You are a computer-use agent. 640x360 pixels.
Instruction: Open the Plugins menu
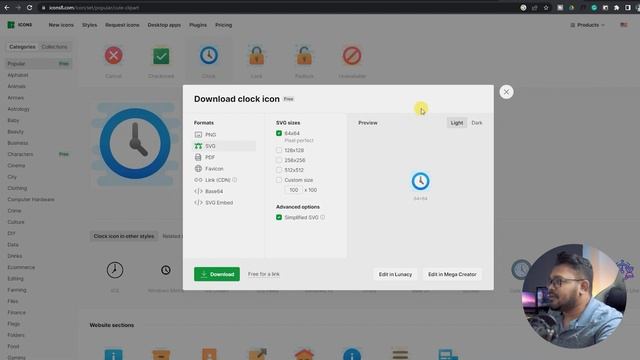198,25
